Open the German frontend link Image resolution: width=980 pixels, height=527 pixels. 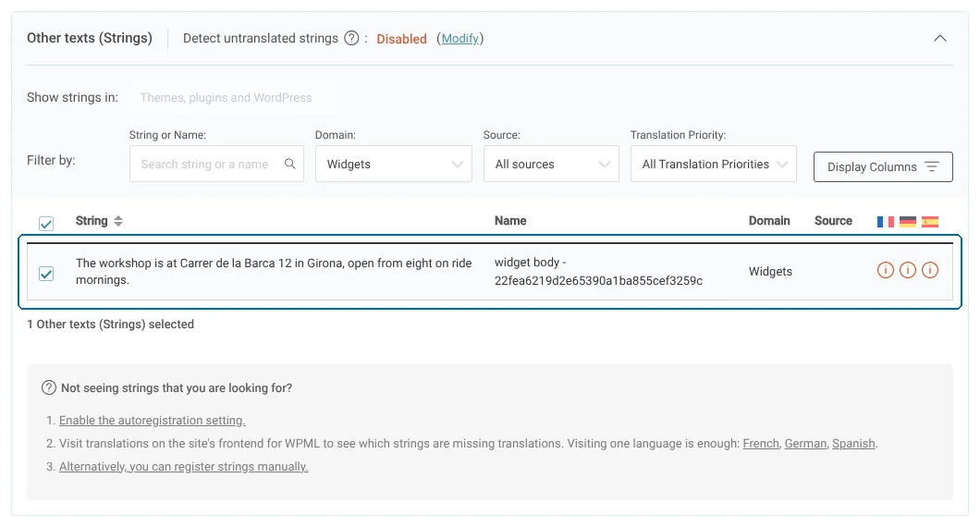tap(805, 443)
